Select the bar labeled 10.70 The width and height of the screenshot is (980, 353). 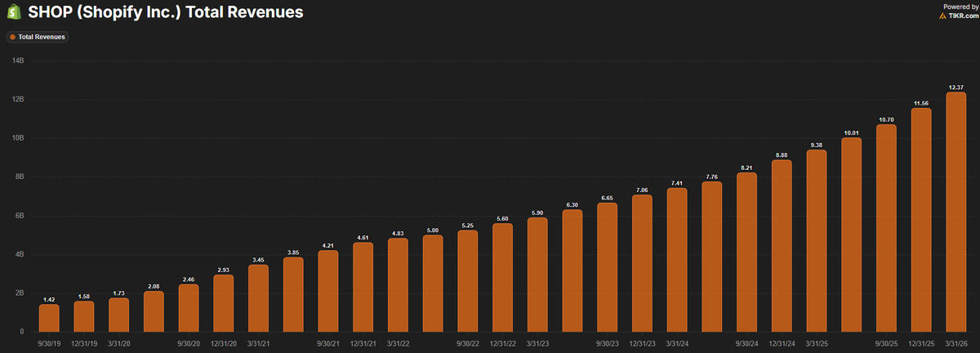(886, 228)
